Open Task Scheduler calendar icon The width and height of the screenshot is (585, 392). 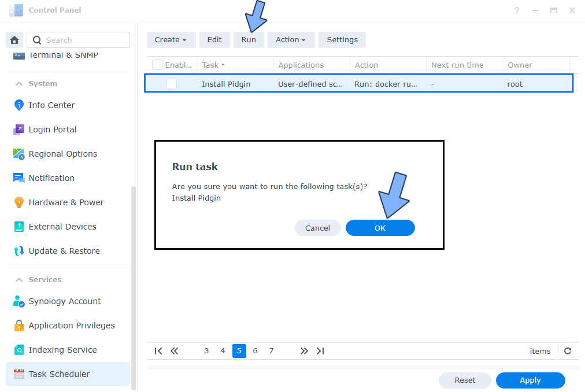pos(18,374)
